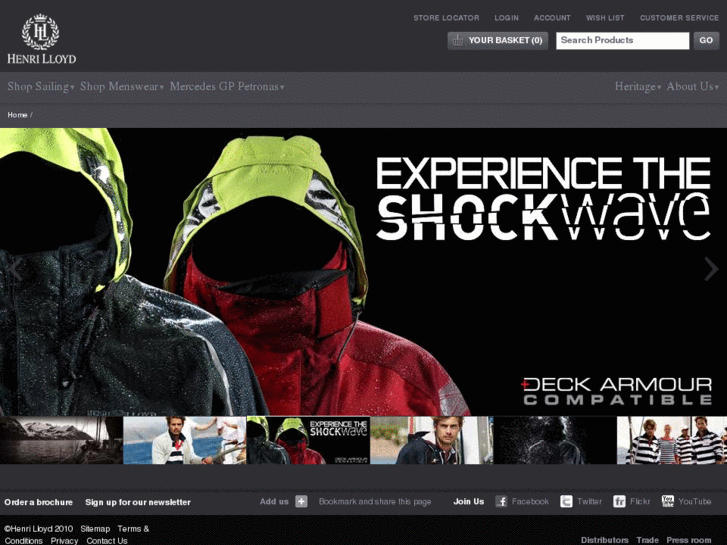The height and width of the screenshot is (545, 727).
Task: Click the Deck Armour Compatible logo
Action: 616,391
